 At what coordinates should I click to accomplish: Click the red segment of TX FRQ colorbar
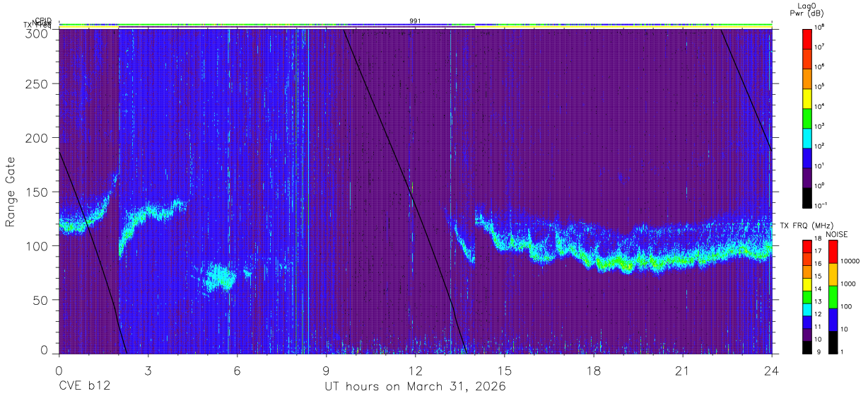click(x=807, y=247)
